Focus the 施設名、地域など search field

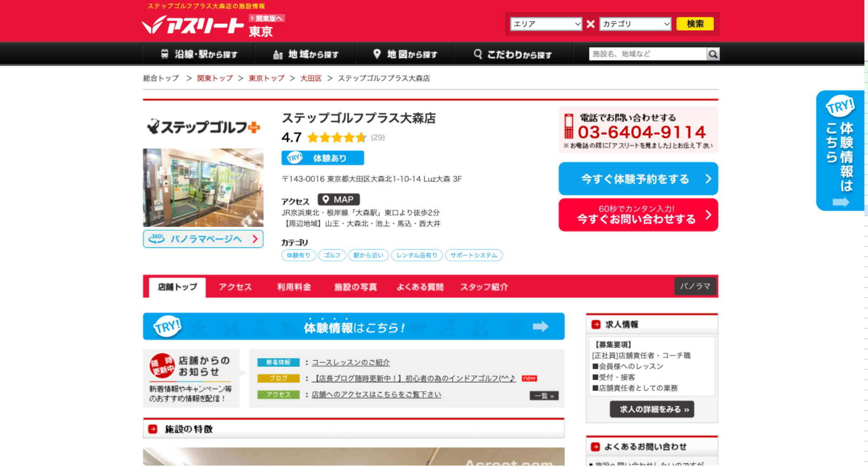648,54
